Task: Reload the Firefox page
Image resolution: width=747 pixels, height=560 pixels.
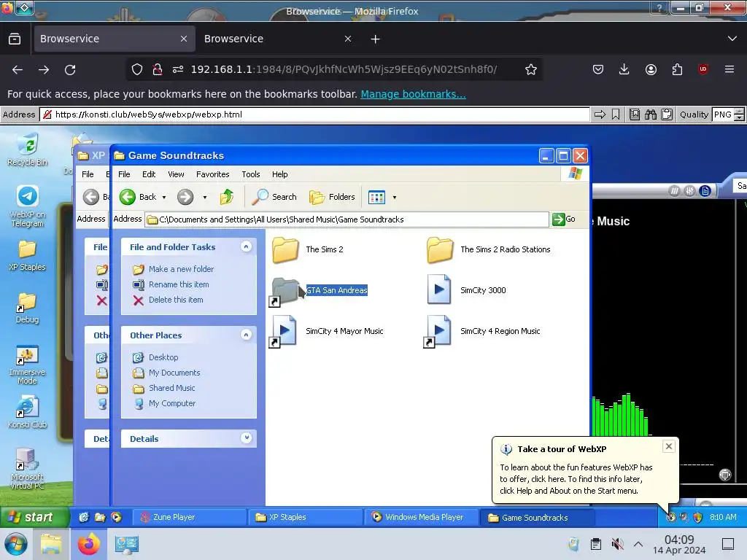Action: coord(70,70)
